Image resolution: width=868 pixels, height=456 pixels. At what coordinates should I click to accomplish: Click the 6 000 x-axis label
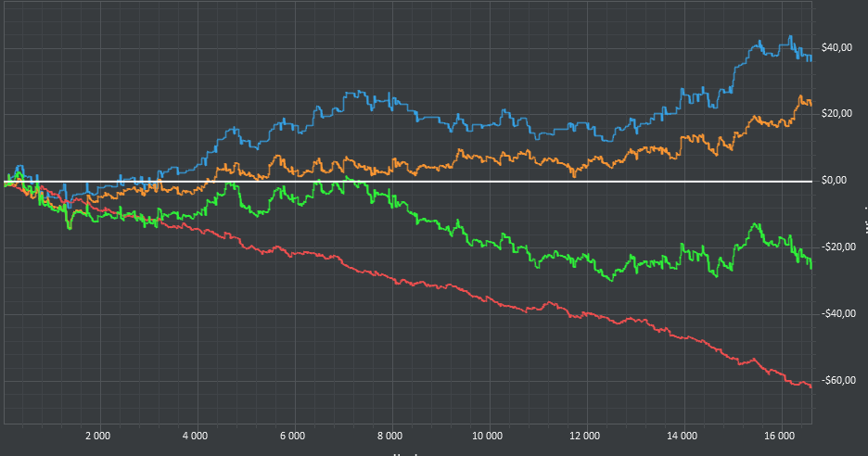tap(293, 437)
